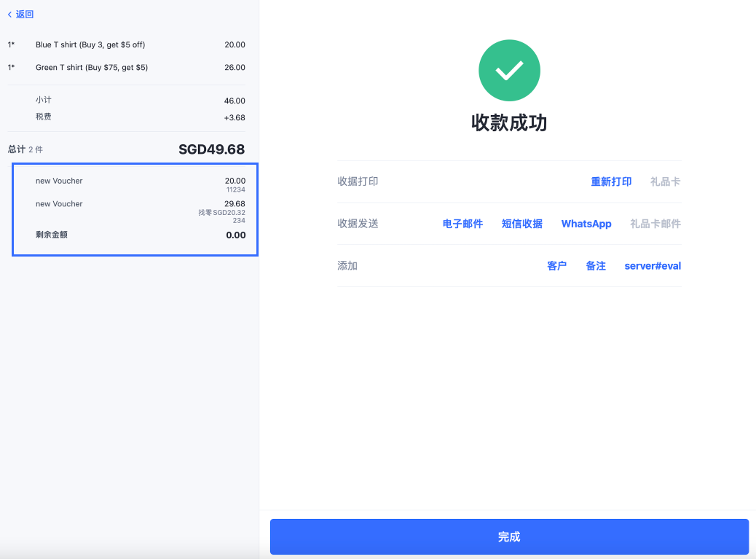The image size is (756, 559).
Task: Open the server#eval selector
Action: [653, 266]
